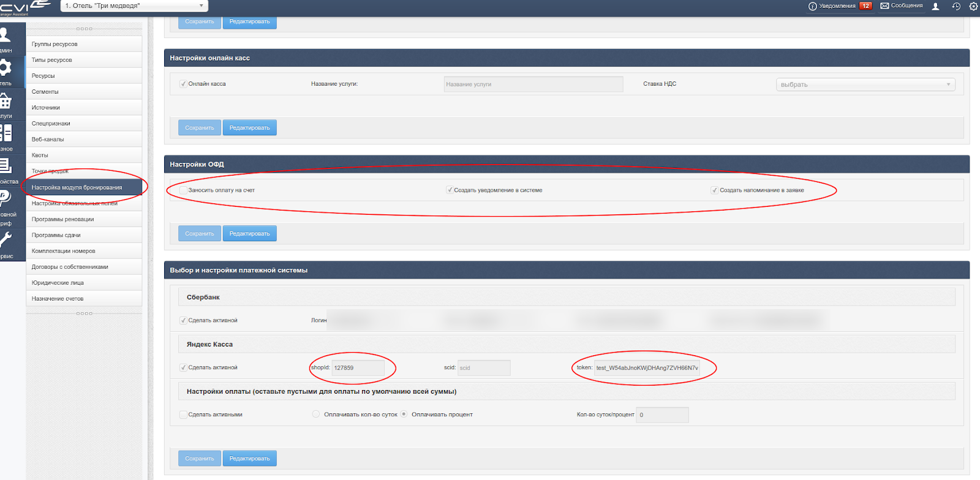The width and height of the screenshot is (980, 480).
Task: Open Notifications with 12 badge
Action: [840, 6]
